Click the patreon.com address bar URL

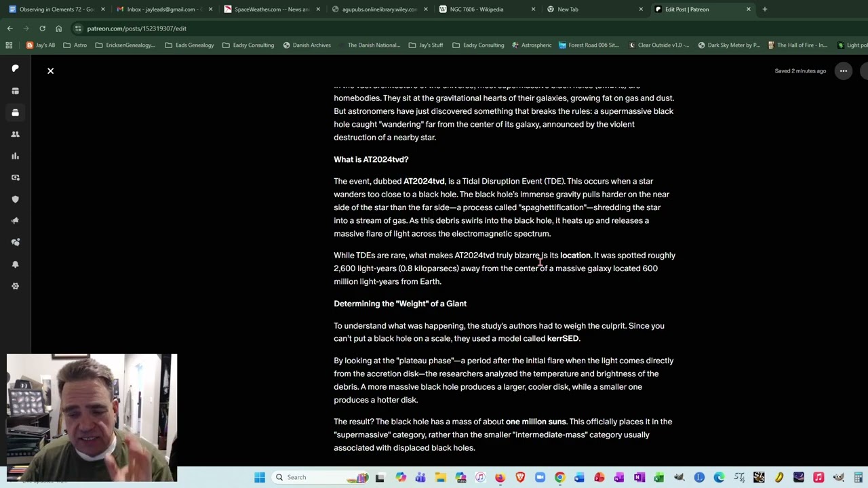(x=136, y=28)
